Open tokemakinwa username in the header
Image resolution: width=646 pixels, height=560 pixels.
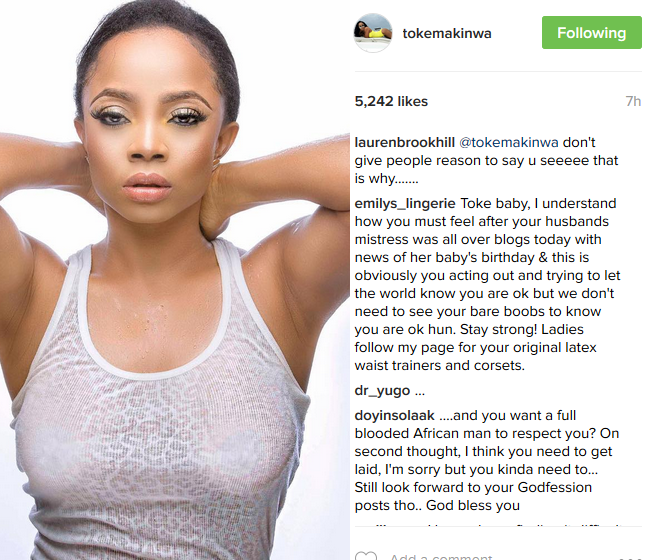coord(447,33)
